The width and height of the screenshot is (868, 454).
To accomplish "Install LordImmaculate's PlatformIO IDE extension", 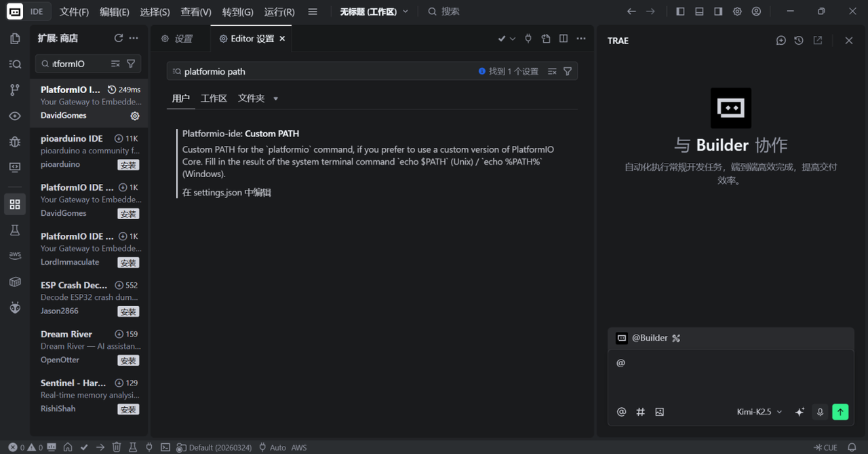I will (x=128, y=263).
